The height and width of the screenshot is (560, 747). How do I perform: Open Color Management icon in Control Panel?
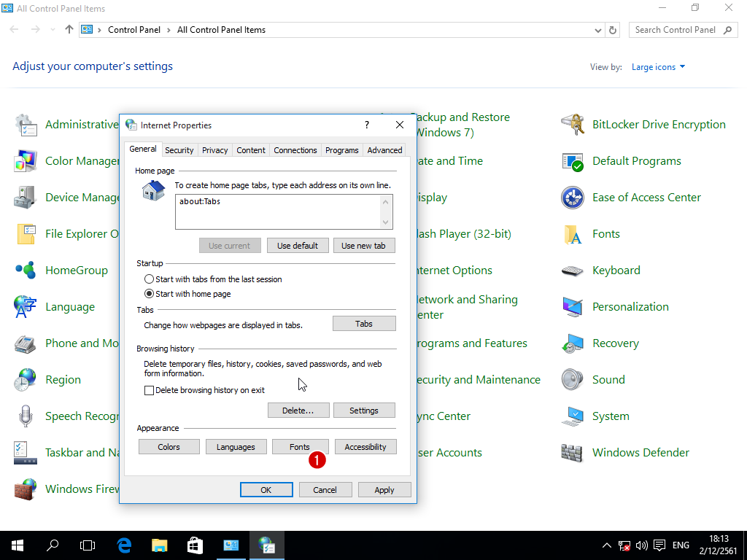(x=26, y=161)
